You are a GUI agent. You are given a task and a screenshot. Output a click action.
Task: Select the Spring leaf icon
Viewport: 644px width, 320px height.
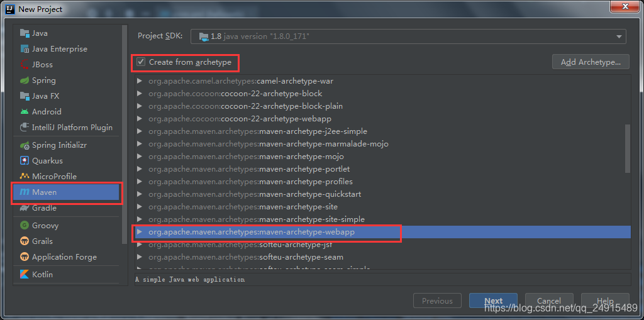pos(25,80)
